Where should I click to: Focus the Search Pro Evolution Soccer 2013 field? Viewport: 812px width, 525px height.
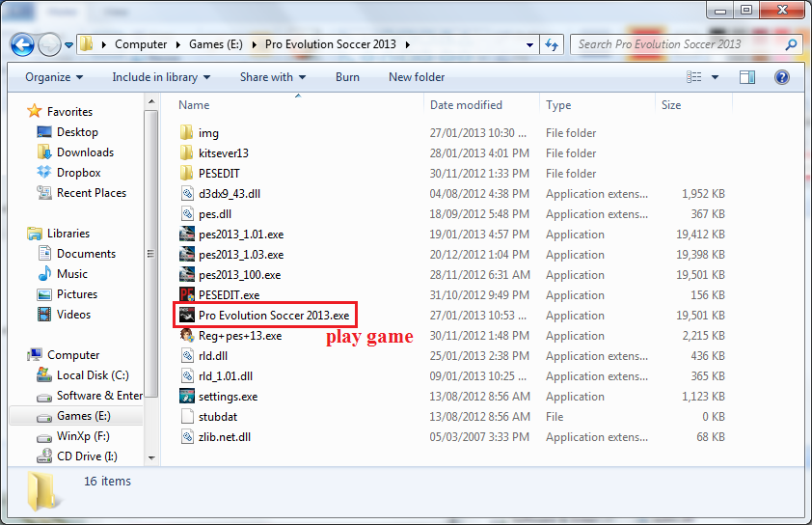(687, 44)
